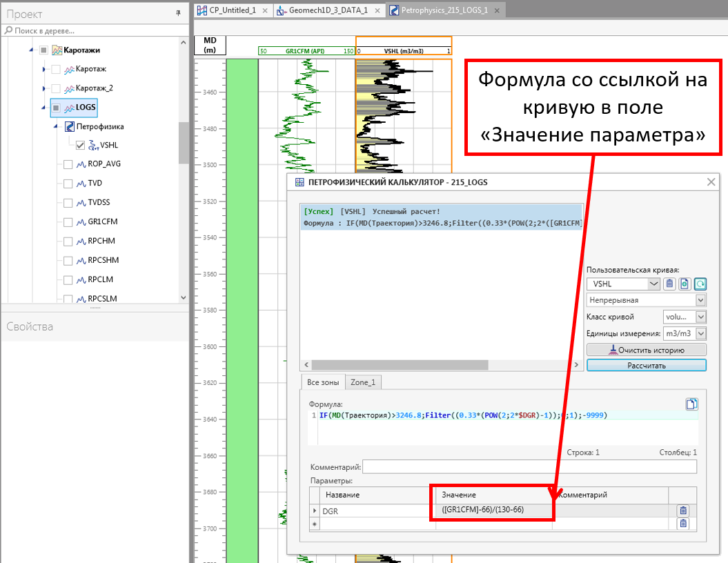Click the Рассчитать button

click(x=647, y=365)
